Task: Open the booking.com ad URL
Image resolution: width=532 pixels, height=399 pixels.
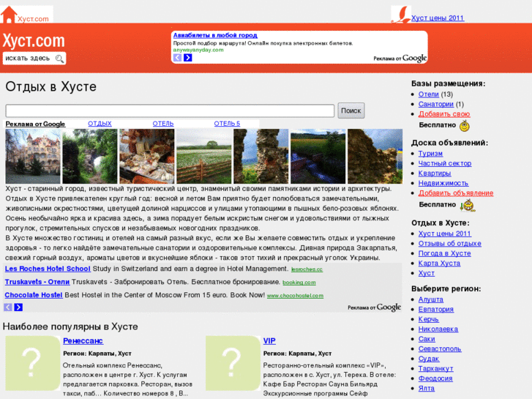Action: tap(299, 283)
